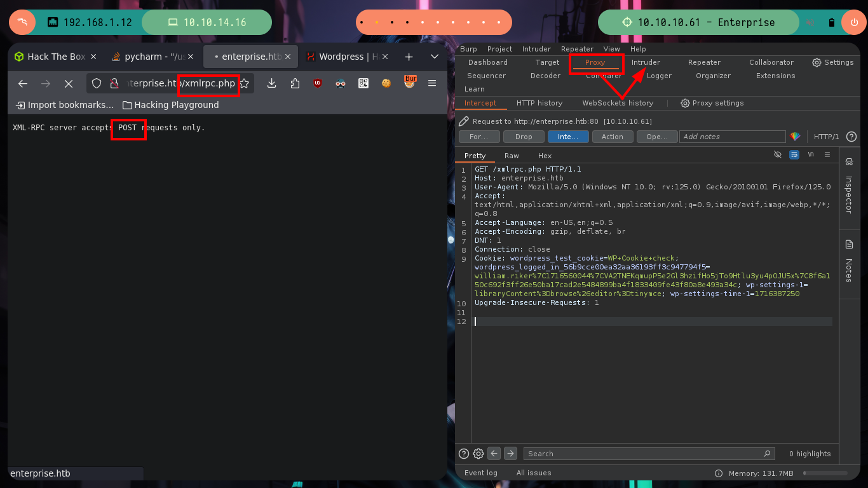The width and height of the screenshot is (868, 488).
Task: Go to next search match
Action: point(510,454)
